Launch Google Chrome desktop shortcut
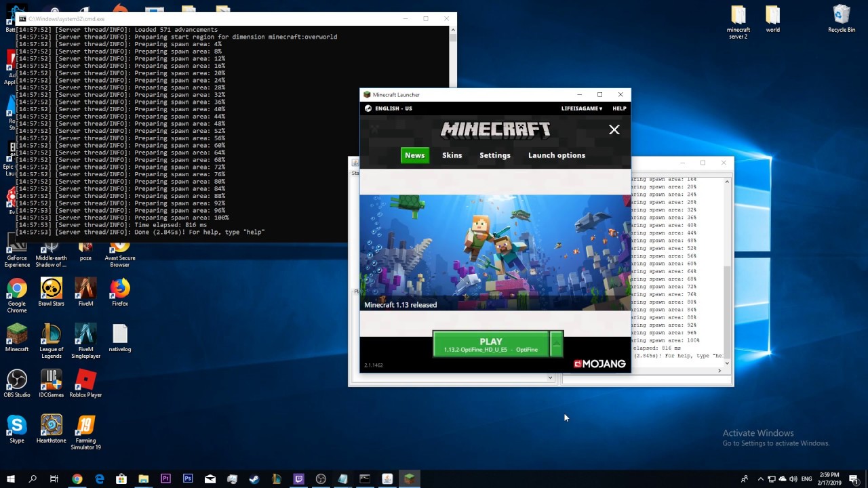Screen dimensions: 868x488 [x=17, y=296]
